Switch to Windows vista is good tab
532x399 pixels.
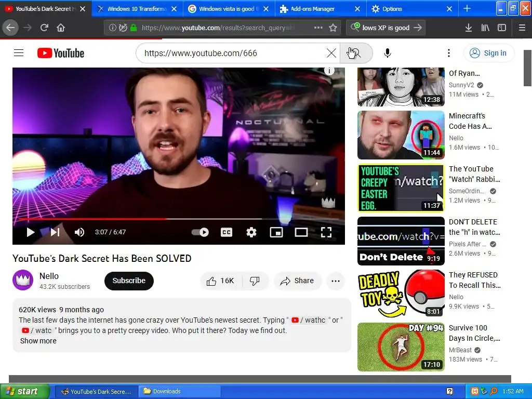[229, 9]
